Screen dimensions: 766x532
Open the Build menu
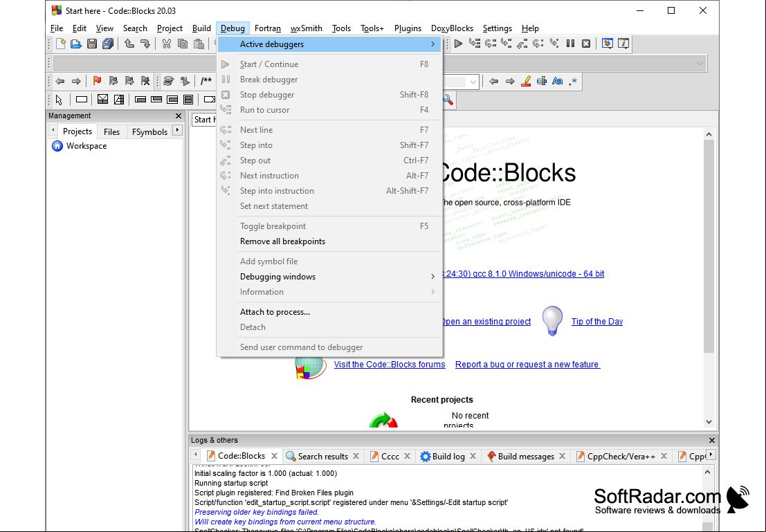click(201, 28)
